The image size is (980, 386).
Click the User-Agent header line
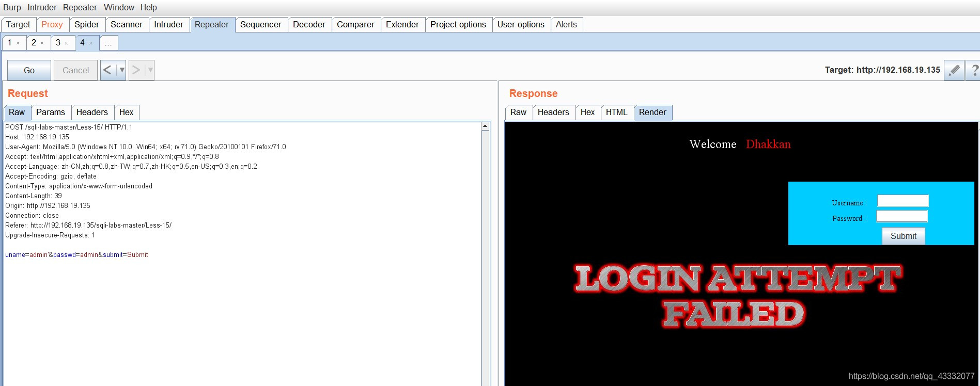(146, 147)
